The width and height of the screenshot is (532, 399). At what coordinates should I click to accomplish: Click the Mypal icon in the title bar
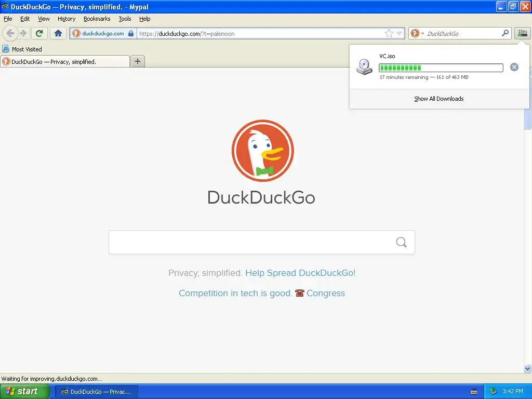point(5,6)
